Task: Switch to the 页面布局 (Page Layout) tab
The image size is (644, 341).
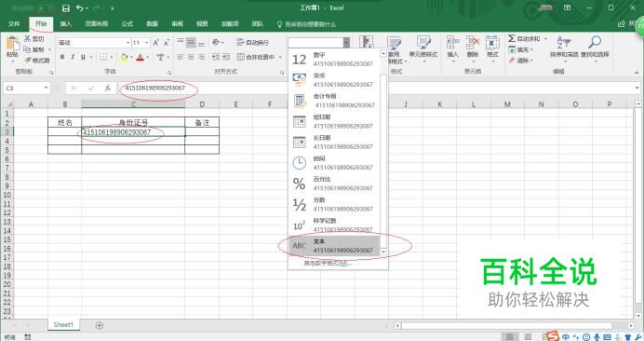Action: tap(97, 24)
